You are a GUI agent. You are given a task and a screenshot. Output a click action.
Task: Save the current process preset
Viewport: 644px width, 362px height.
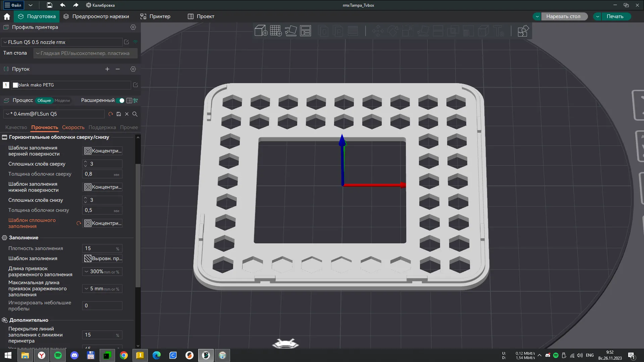[119, 114]
